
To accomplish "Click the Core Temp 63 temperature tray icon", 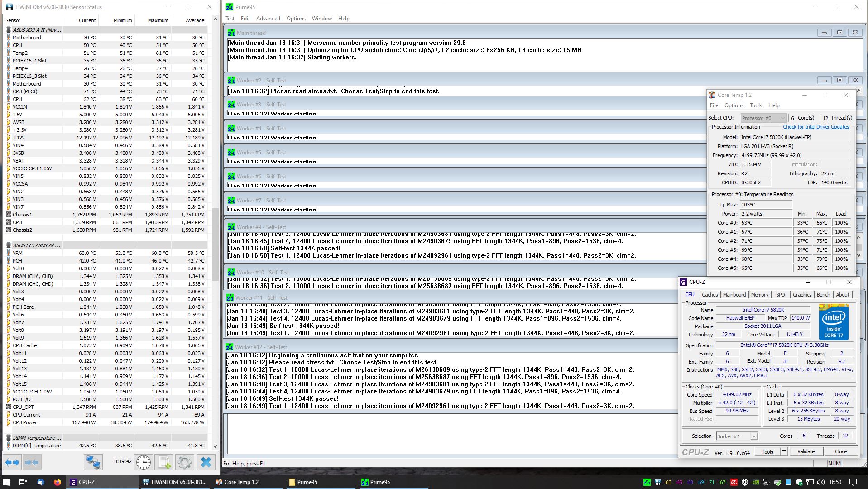I will pos(668,482).
